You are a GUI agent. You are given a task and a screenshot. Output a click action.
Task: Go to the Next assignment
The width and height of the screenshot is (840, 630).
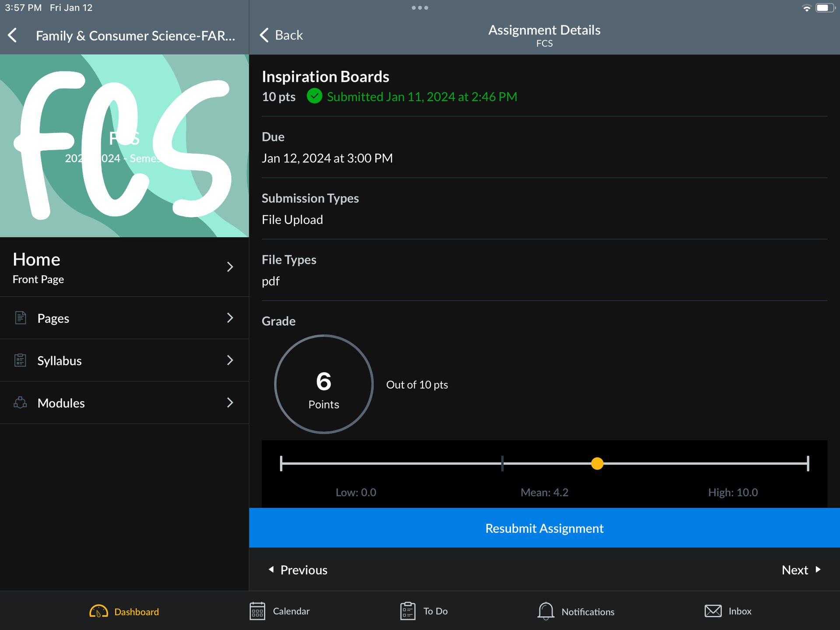coord(801,570)
